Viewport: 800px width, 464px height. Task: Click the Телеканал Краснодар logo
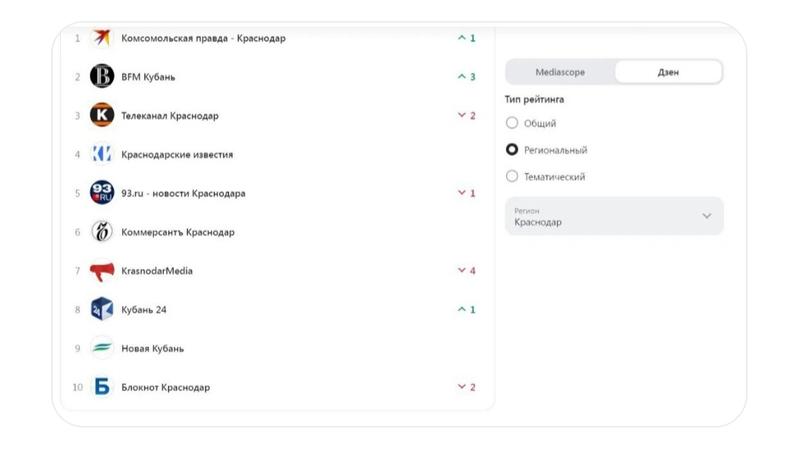(102, 115)
